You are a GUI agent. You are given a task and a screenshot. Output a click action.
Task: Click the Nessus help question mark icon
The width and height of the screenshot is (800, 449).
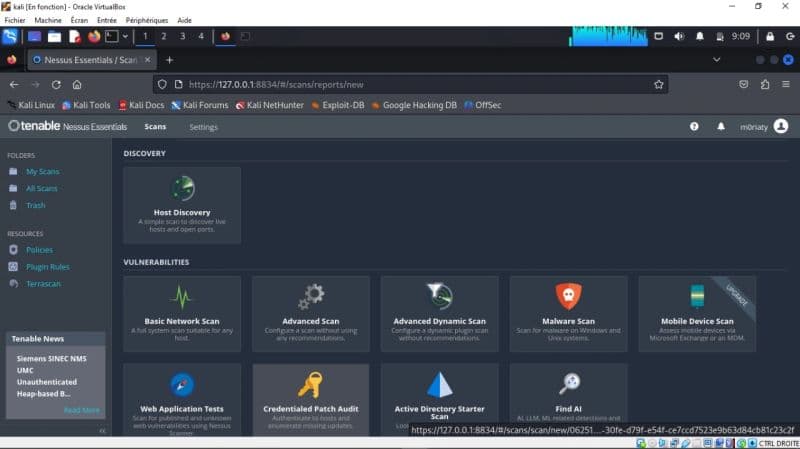tap(694, 127)
